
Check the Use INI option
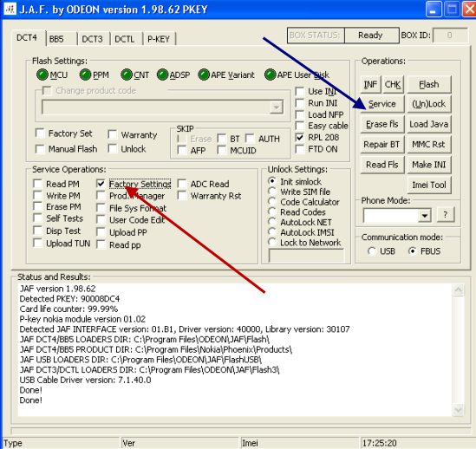tap(300, 91)
